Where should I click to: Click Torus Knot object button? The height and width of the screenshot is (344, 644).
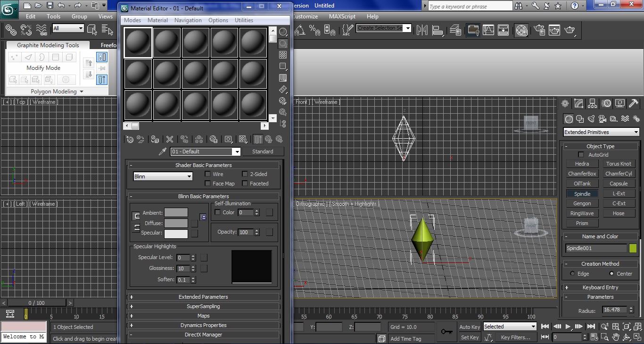click(619, 164)
